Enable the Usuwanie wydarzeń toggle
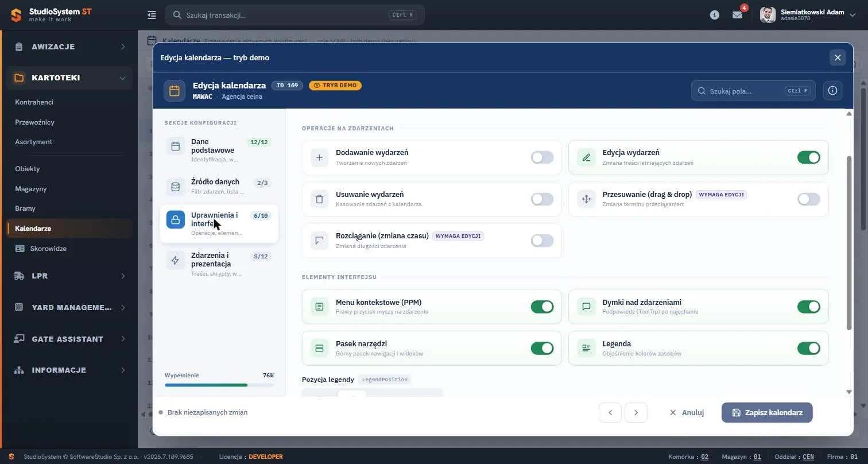 (542, 199)
